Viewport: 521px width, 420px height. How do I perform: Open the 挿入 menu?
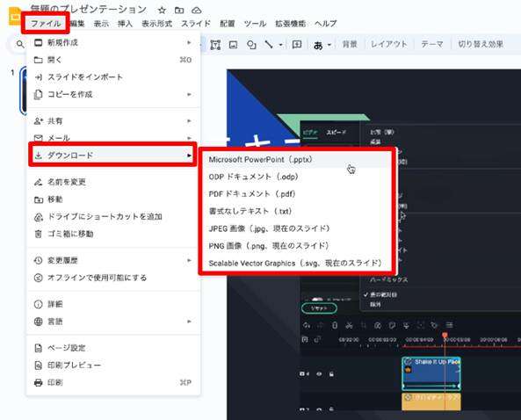point(125,24)
